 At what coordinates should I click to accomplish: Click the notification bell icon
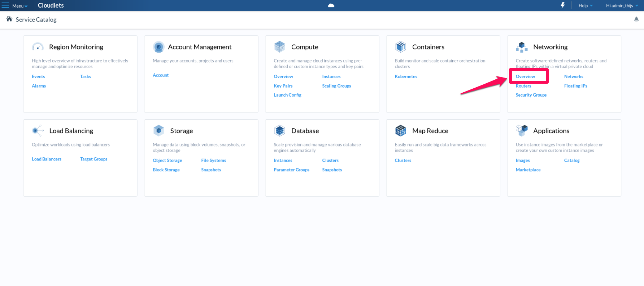pyautogui.click(x=636, y=19)
